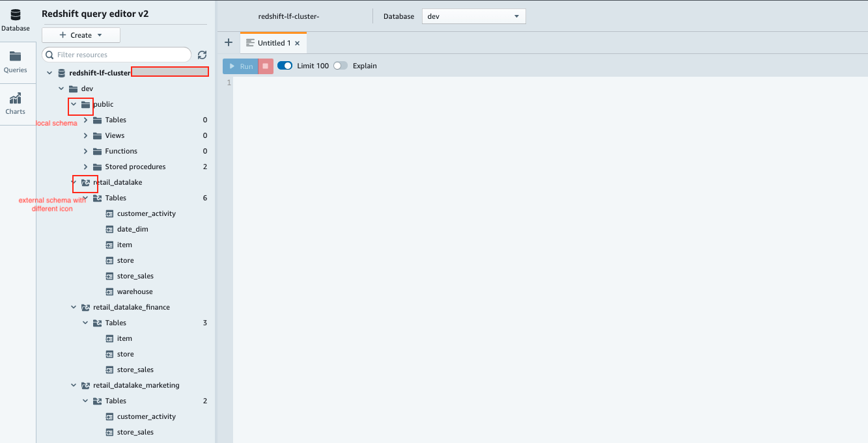Collapse Tables under retail_datalake_marketing

point(85,401)
